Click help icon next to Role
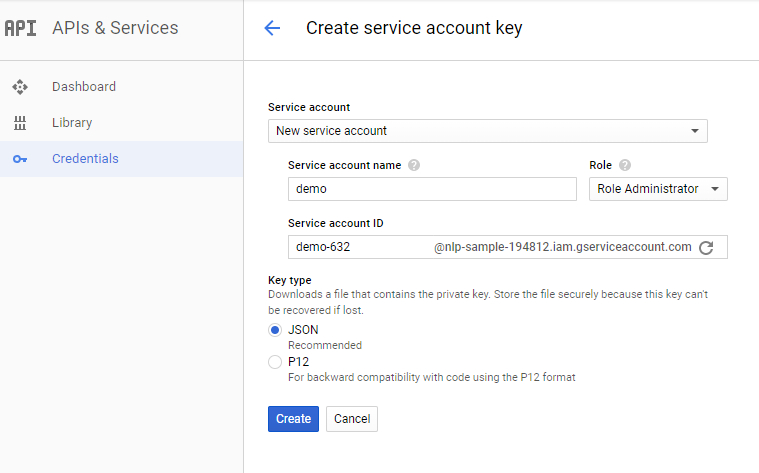 pos(625,166)
